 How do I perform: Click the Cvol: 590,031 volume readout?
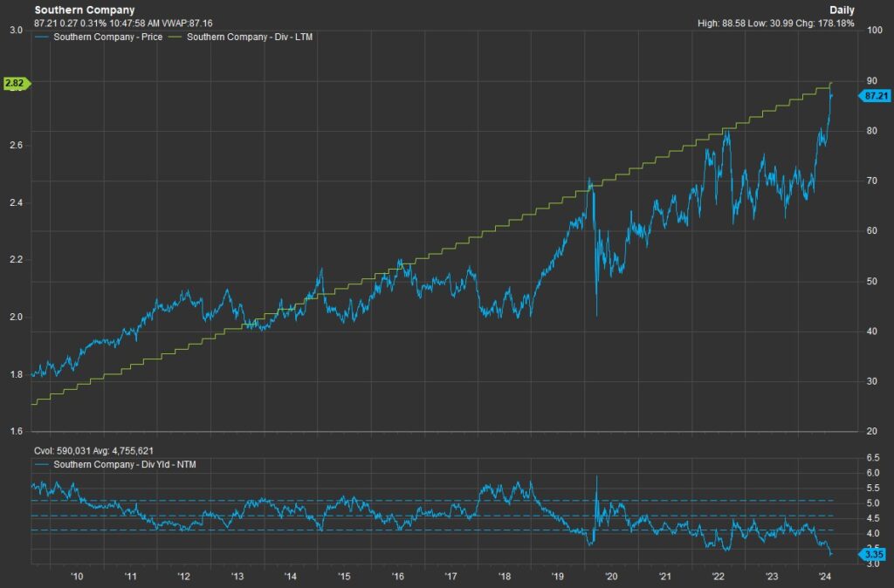62,451
